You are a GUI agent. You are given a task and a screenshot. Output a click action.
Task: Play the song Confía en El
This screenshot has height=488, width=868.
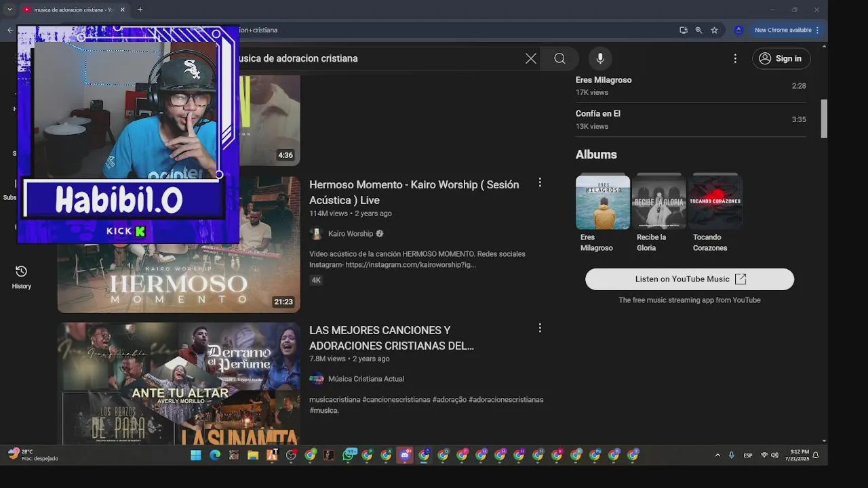[598, 114]
